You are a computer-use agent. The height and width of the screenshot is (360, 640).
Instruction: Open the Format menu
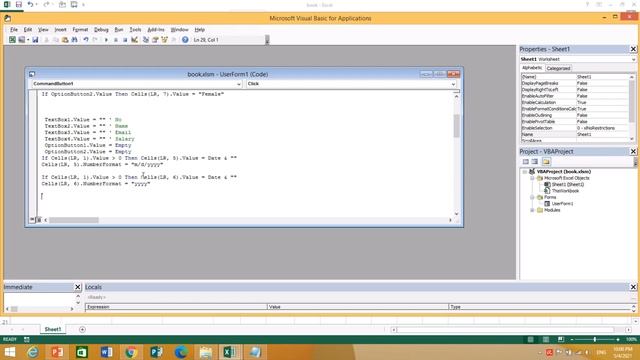80,30
